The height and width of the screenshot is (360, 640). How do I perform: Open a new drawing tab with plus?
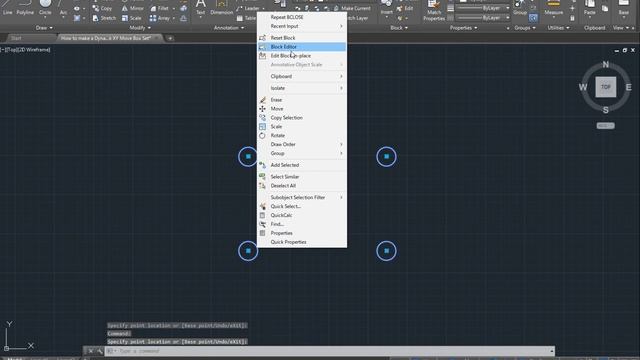tap(170, 38)
